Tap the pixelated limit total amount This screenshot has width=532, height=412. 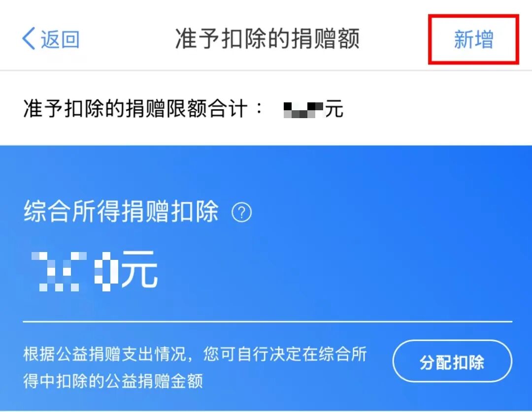pyautogui.click(x=303, y=110)
